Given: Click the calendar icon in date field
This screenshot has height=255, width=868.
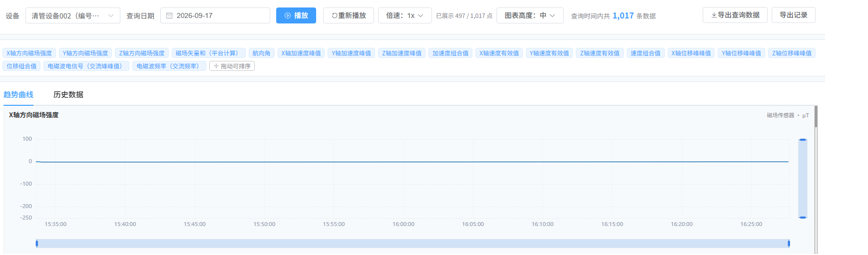Looking at the screenshot, I should click(x=169, y=15).
